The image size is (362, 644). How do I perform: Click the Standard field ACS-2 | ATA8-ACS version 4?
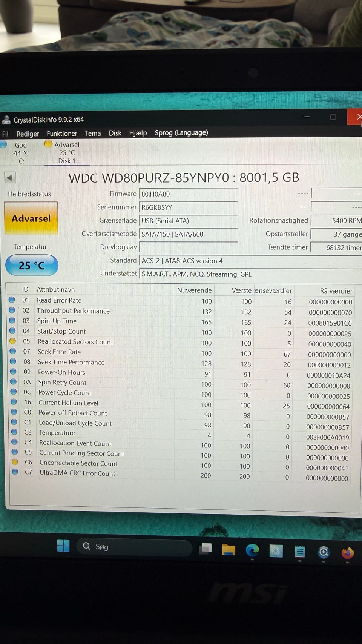tap(250, 261)
